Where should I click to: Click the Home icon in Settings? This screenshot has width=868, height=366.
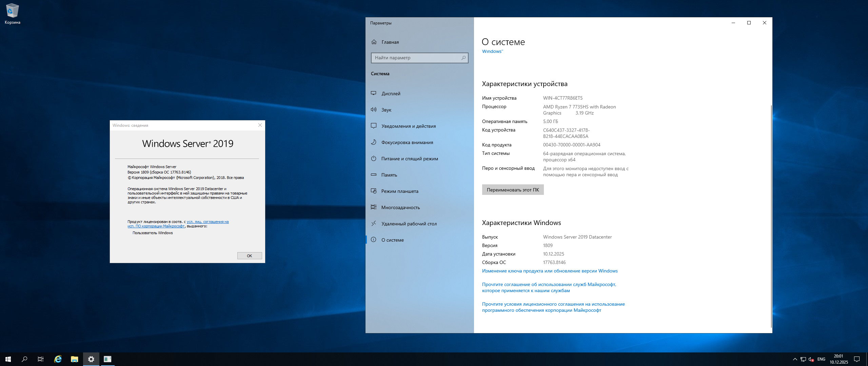click(x=374, y=42)
